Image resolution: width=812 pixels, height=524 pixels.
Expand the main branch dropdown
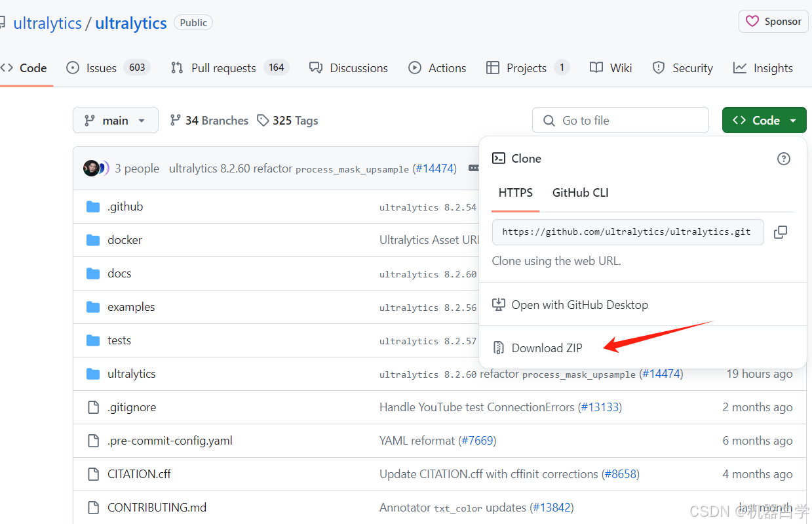[115, 121]
